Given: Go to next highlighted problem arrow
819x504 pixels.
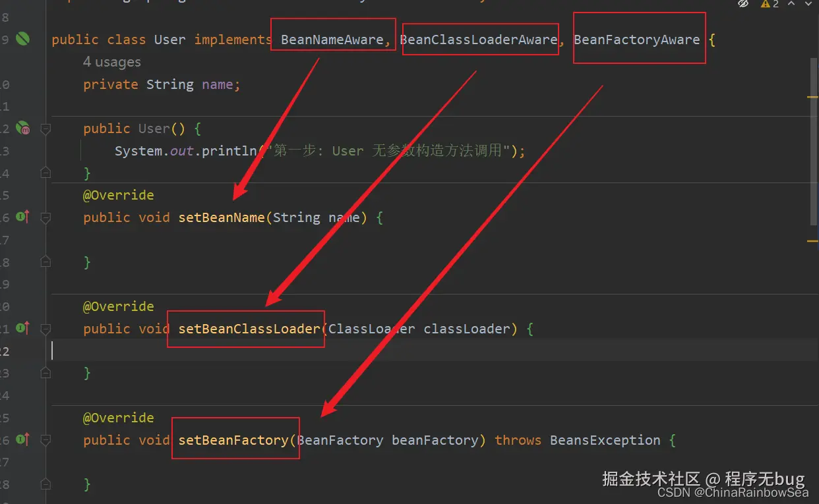Looking at the screenshot, I should tap(807, 3).
